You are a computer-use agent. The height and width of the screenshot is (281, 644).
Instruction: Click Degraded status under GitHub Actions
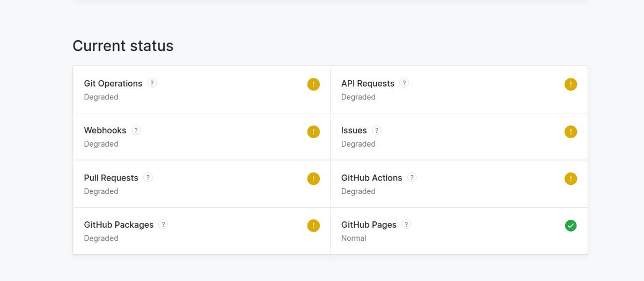[358, 191]
